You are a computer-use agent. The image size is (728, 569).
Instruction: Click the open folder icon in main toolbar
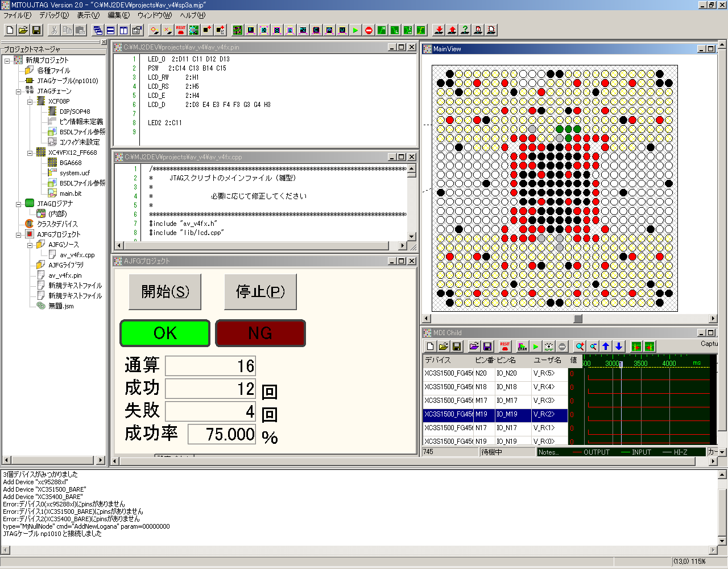[23, 30]
